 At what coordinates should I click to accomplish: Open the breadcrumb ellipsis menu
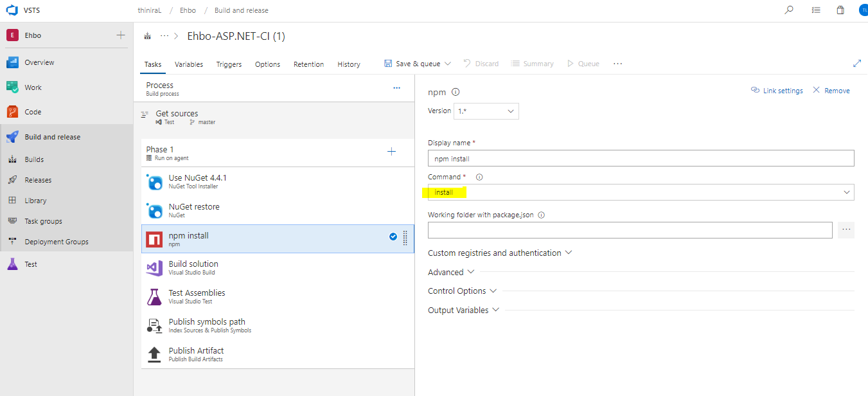coord(164,36)
